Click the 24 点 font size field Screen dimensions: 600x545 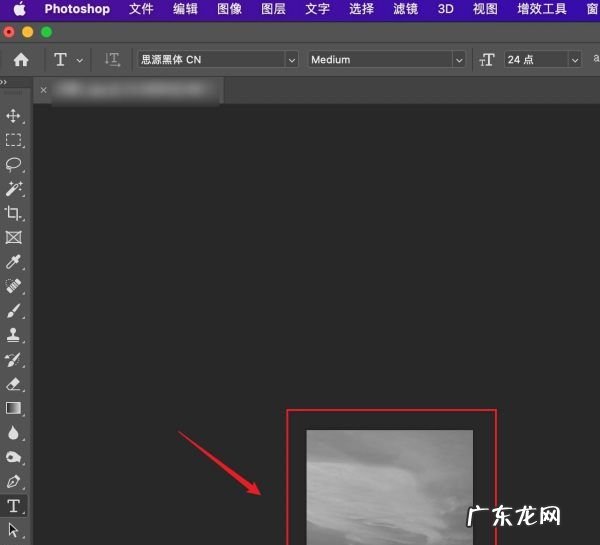(x=536, y=60)
